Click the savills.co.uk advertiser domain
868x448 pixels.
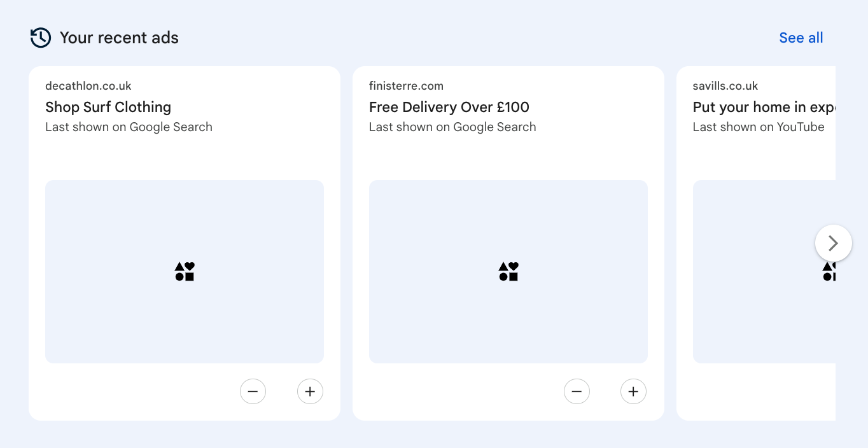(x=725, y=86)
